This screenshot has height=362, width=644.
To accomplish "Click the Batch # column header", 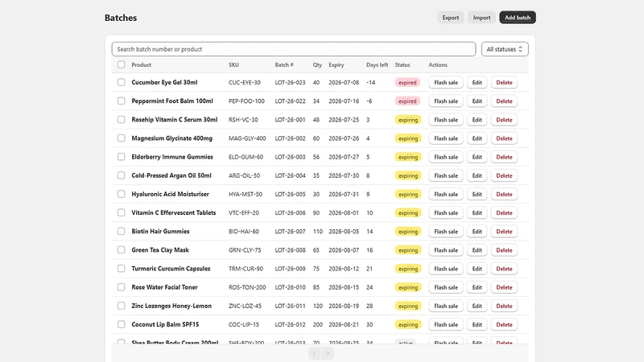I will [284, 65].
